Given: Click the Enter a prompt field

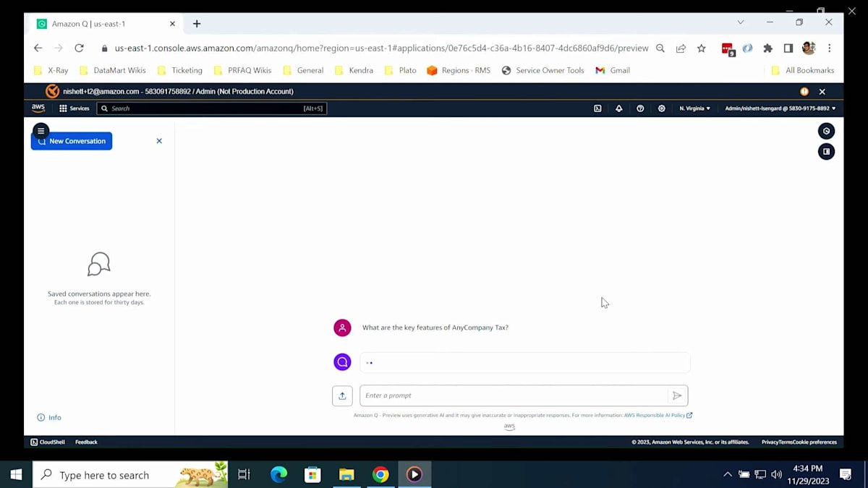Looking at the screenshot, I should pyautogui.click(x=514, y=395).
